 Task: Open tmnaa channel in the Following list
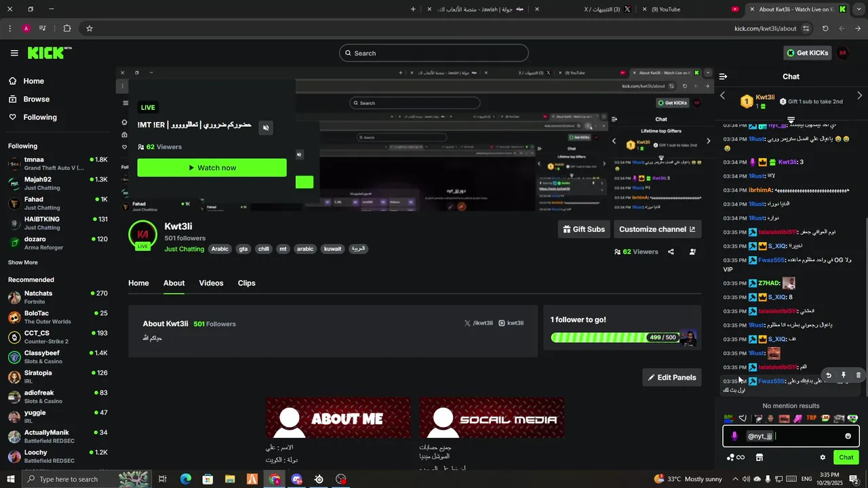[58, 163]
